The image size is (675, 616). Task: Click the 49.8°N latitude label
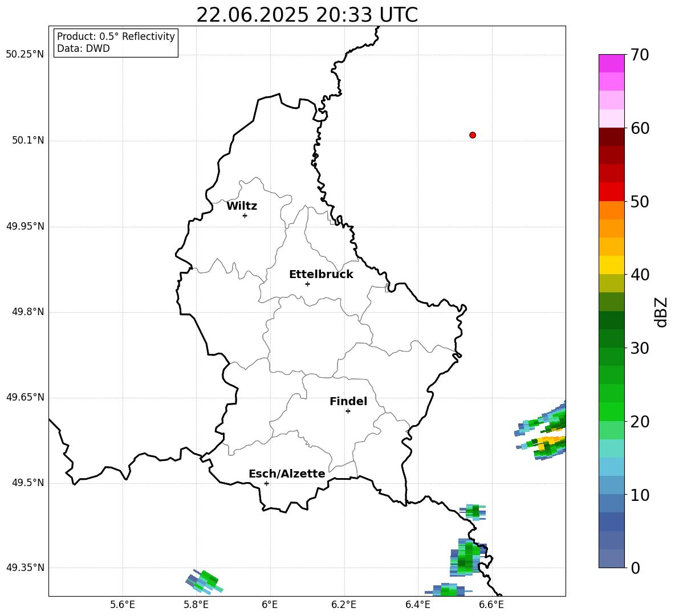(28, 312)
